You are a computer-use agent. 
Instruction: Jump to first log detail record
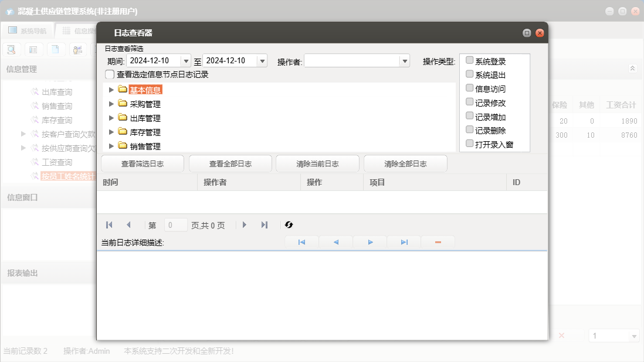point(301,242)
